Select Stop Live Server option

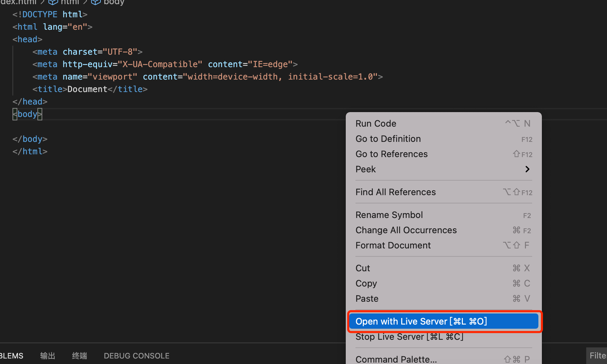click(x=443, y=337)
